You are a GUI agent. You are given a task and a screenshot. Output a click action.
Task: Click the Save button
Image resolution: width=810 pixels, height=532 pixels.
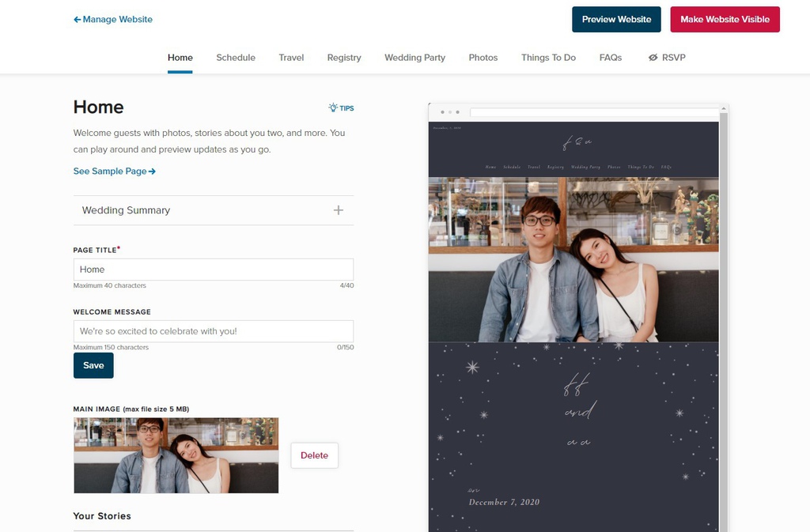93,365
